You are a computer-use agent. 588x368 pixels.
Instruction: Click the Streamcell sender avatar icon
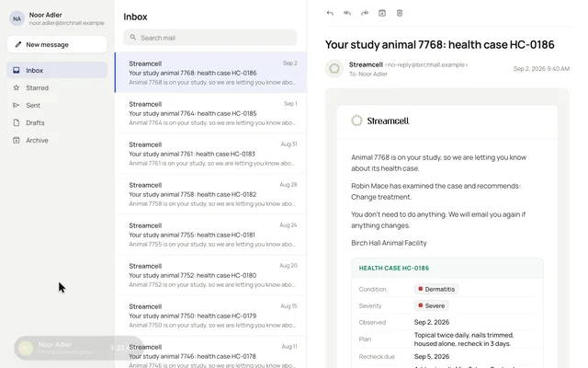coord(334,69)
